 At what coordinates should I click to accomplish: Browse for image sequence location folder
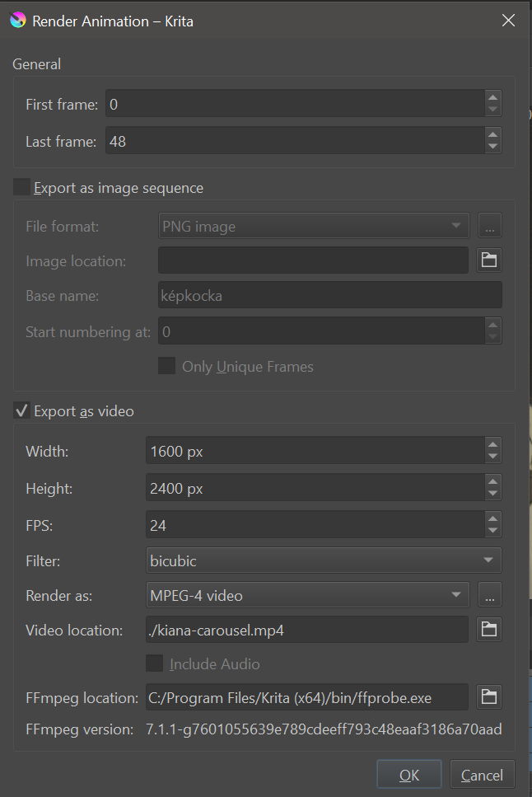click(489, 260)
